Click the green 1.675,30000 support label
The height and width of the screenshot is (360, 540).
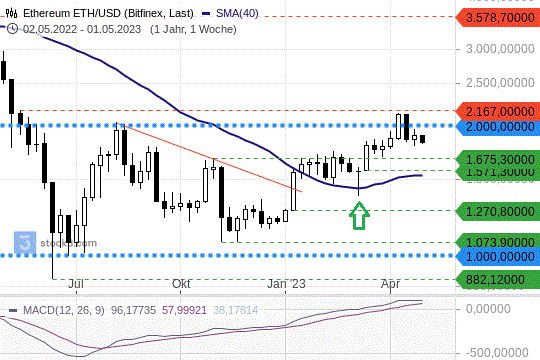coord(498,159)
